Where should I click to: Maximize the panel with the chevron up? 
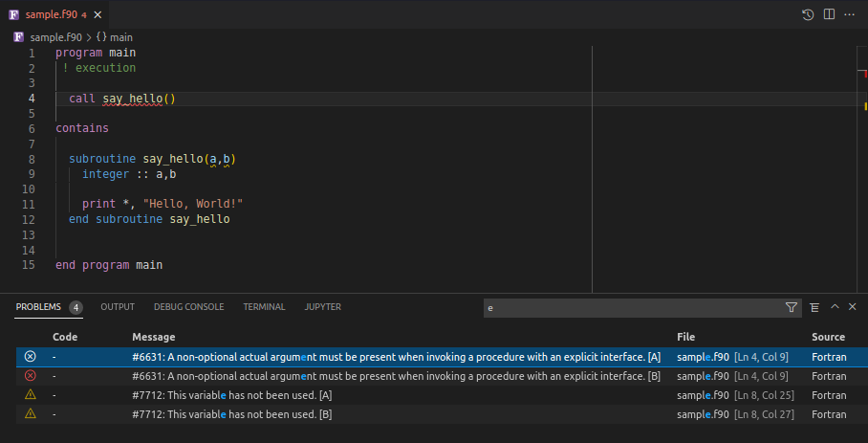[835, 307]
